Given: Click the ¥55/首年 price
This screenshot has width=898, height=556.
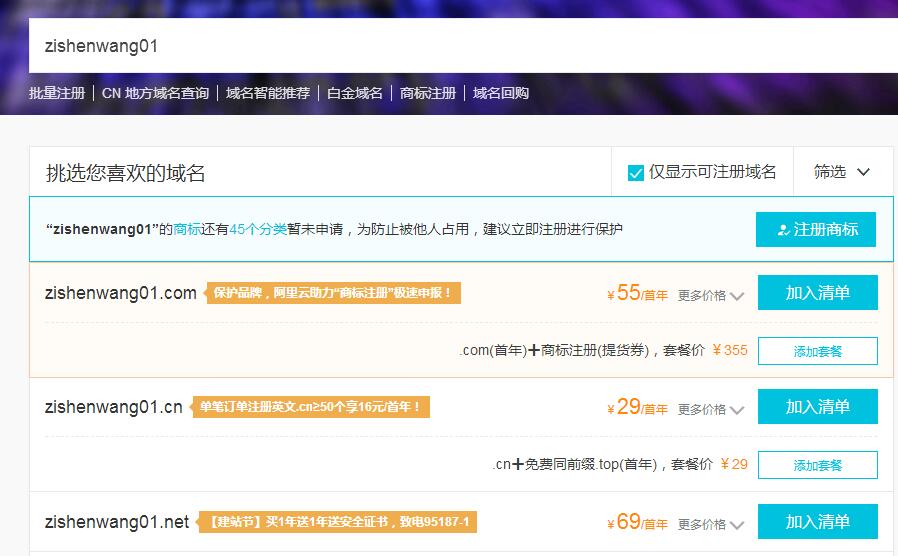Looking at the screenshot, I should tap(637, 293).
